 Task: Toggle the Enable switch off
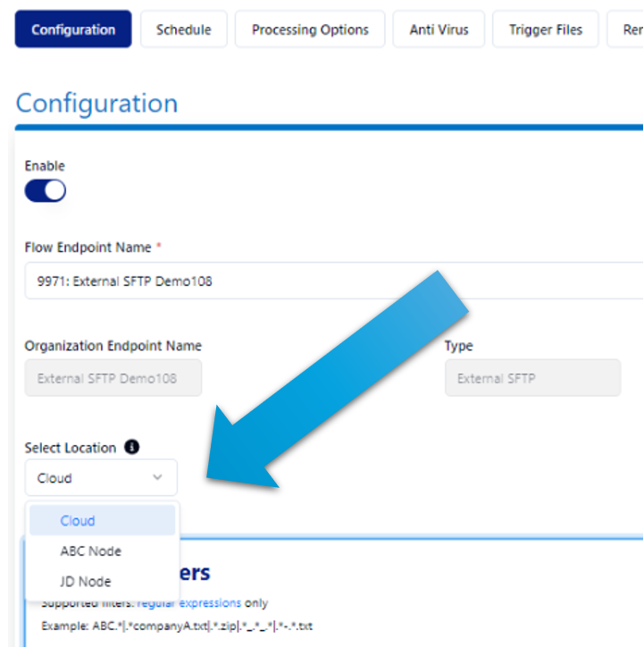click(45, 190)
